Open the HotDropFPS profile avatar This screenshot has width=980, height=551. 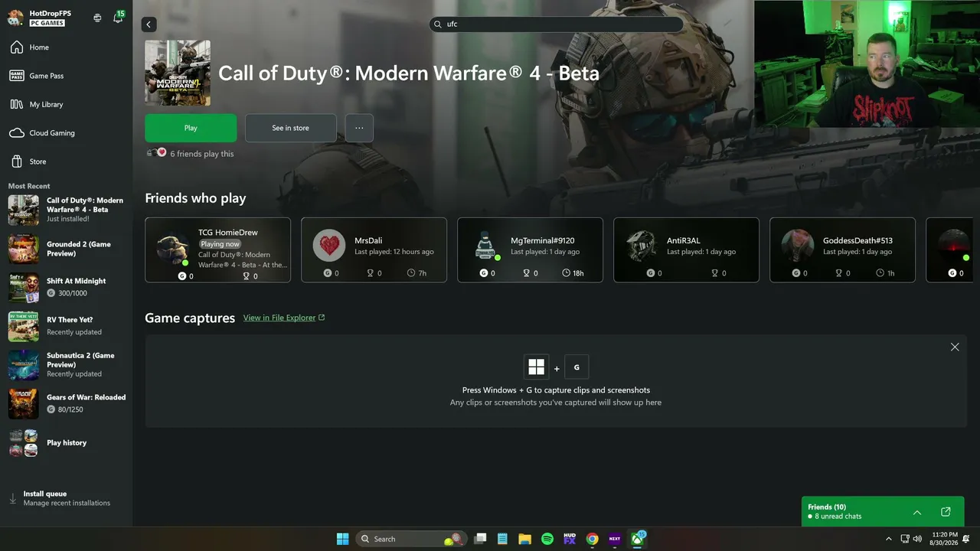[x=15, y=18]
